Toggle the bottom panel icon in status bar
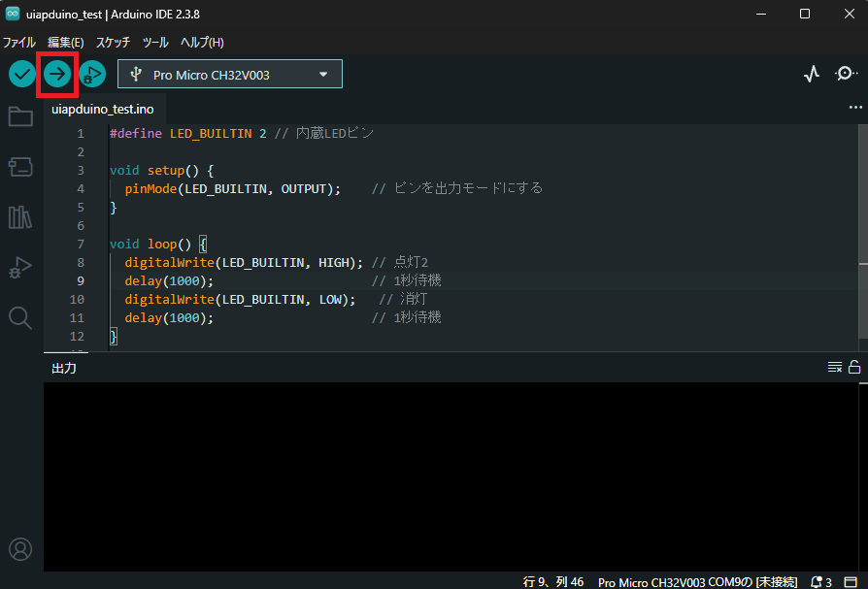 click(x=851, y=582)
